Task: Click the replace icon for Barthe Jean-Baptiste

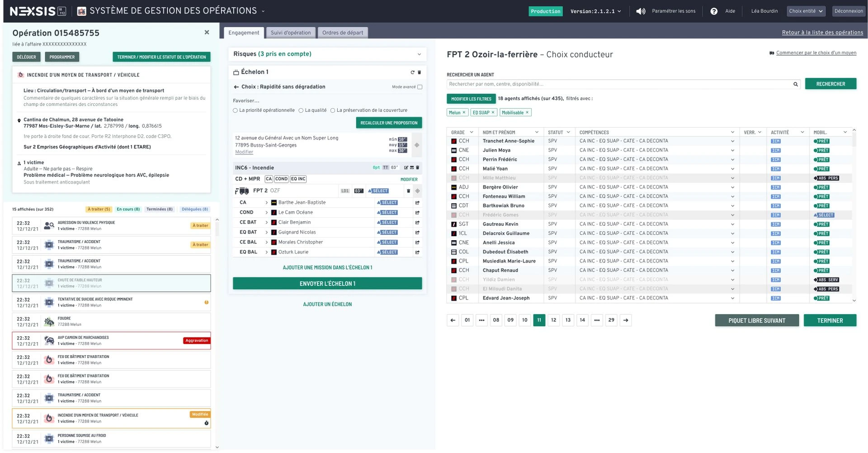Action: [x=417, y=203]
